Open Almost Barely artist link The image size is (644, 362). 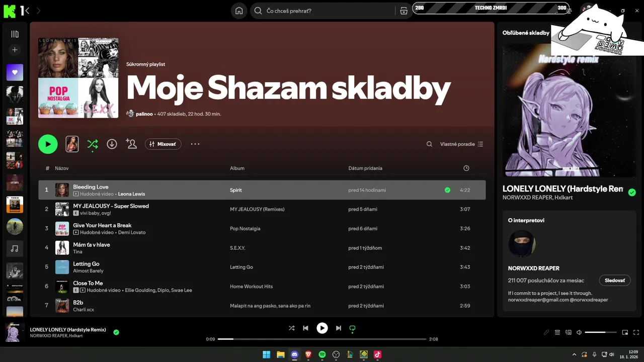pyautogui.click(x=88, y=271)
